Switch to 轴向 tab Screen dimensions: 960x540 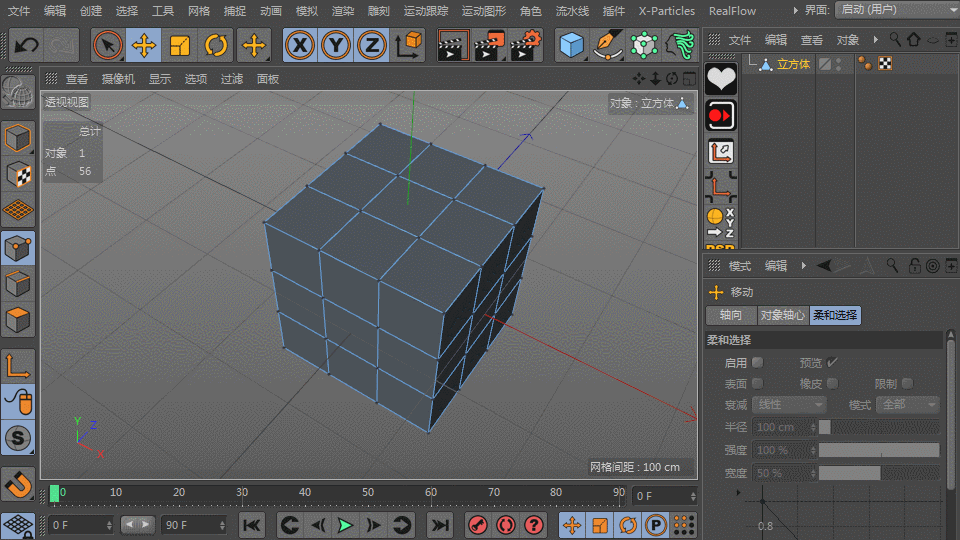pos(731,315)
